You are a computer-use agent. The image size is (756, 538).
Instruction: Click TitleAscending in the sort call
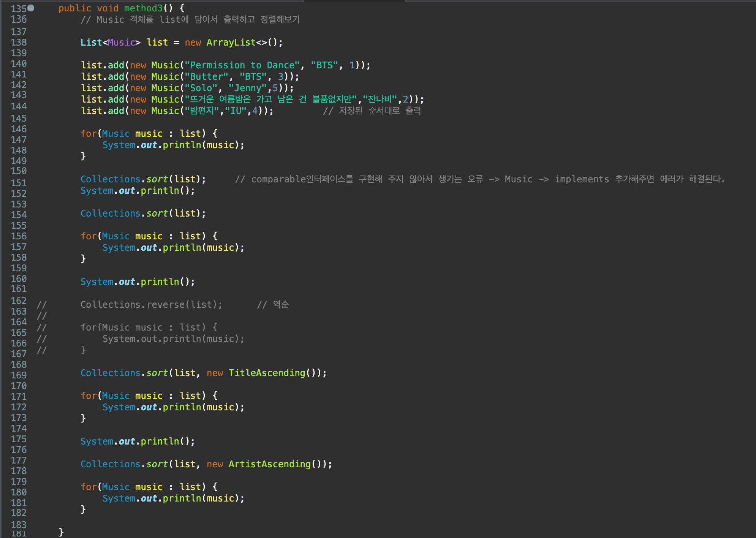267,373
